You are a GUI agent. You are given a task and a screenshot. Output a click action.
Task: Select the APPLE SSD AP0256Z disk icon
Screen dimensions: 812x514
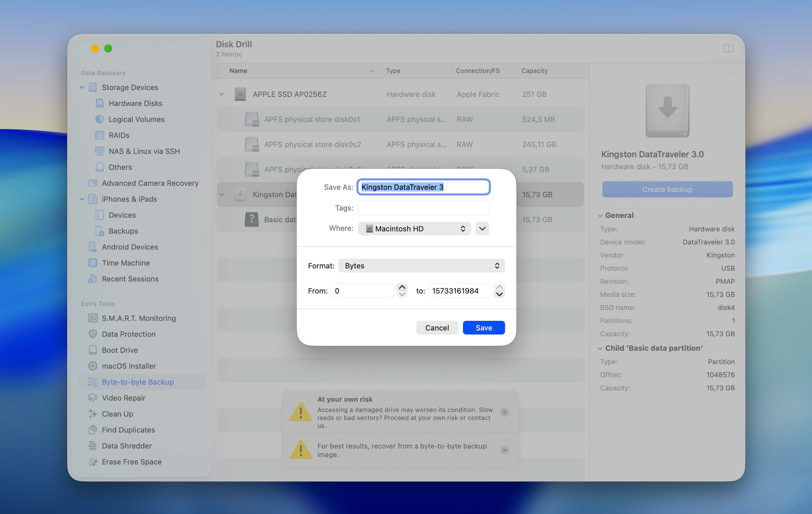click(x=240, y=94)
